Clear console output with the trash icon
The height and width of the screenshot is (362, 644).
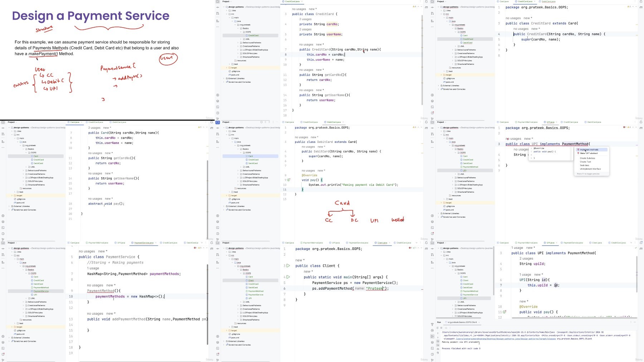coord(438,353)
